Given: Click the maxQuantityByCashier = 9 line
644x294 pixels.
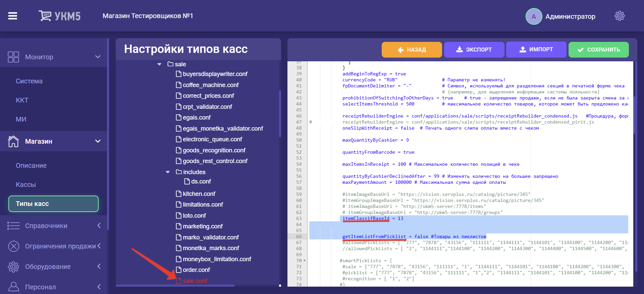Looking at the screenshot, I should coord(375,140).
